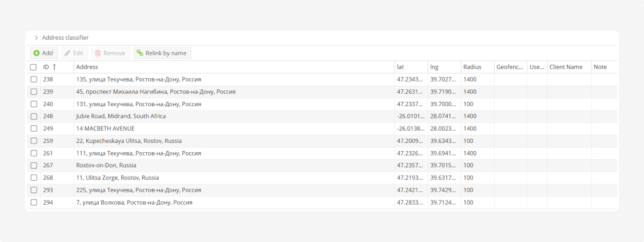644x242 pixels.
Task: Select the checkbox for row ID 248
Action: coord(34,116)
